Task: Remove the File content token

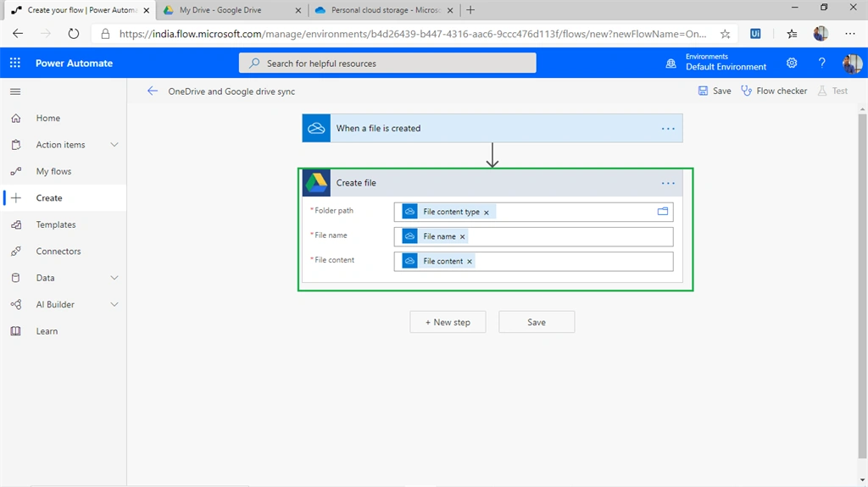Action: (x=470, y=261)
